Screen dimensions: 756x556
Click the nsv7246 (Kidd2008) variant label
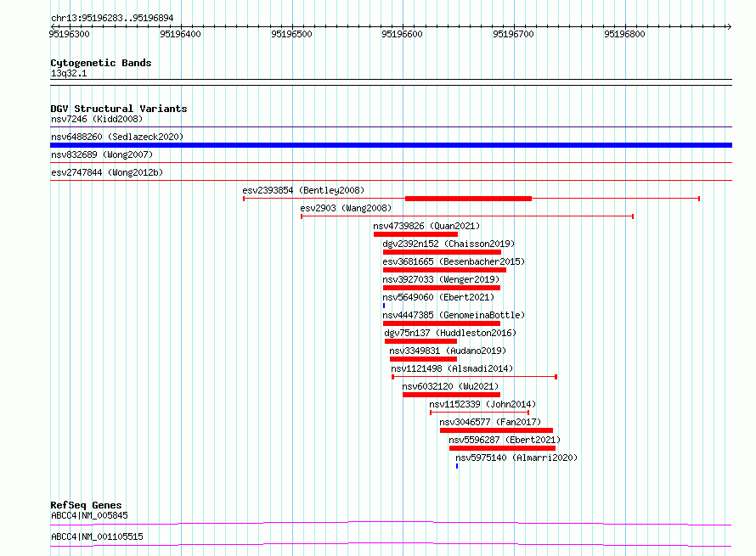pos(97,119)
